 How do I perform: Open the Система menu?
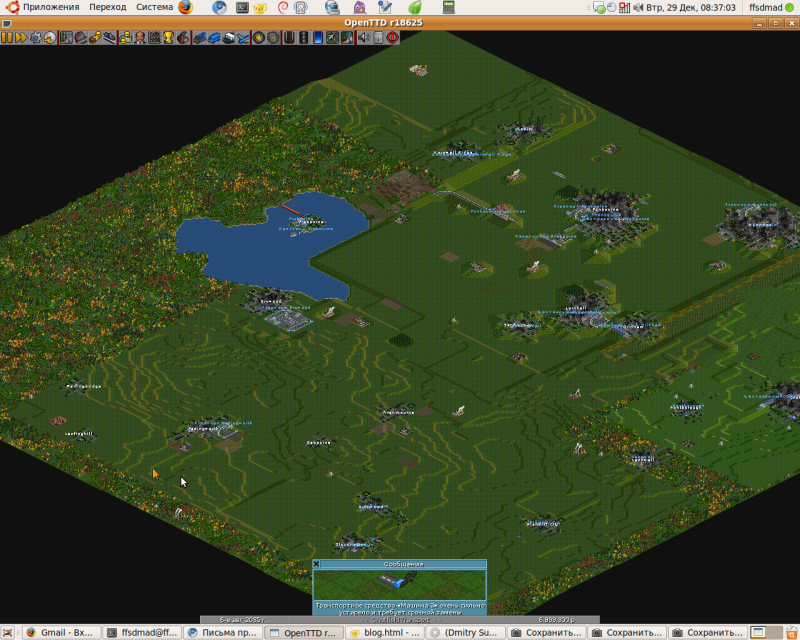click(154, 7)
